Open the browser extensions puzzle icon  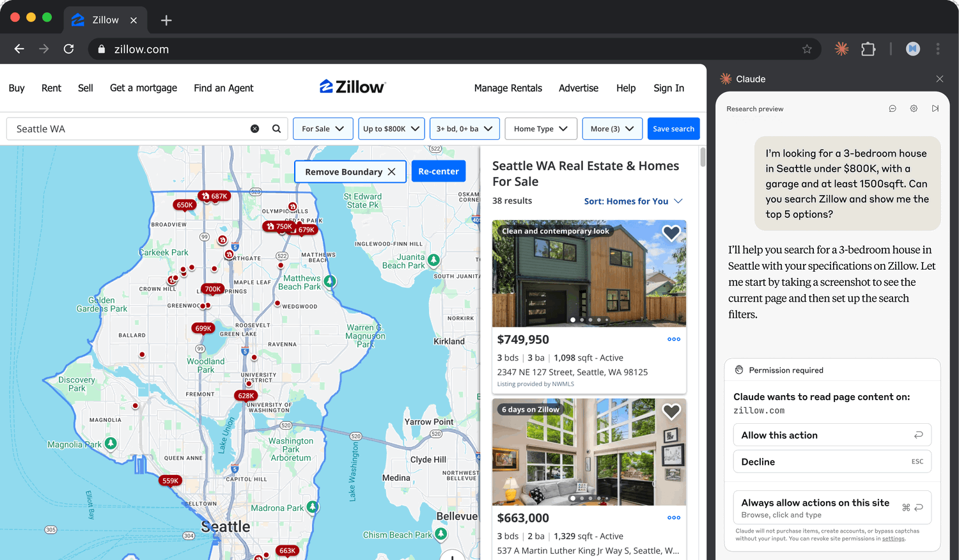click(x=868, y=49)
